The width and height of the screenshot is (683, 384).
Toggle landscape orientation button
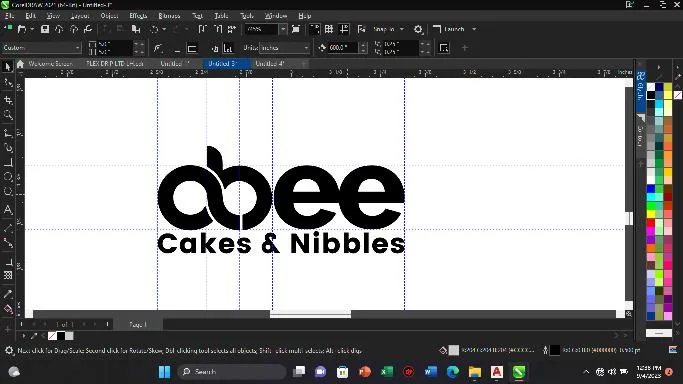(192, 48)
